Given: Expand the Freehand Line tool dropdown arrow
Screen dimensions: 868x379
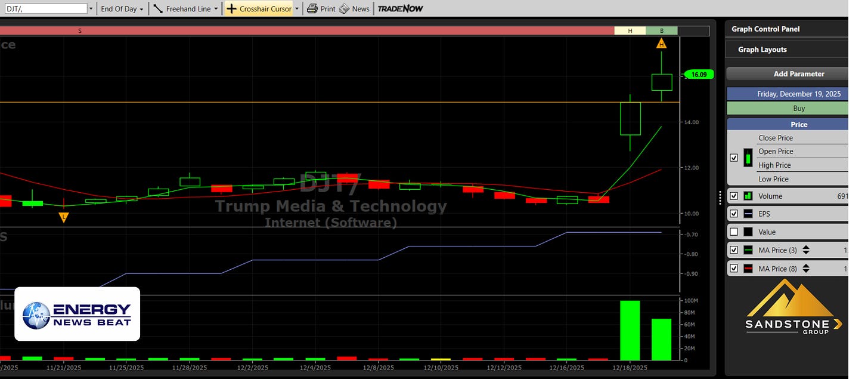Looking at the screenshot, I should [x=216, y=9].
